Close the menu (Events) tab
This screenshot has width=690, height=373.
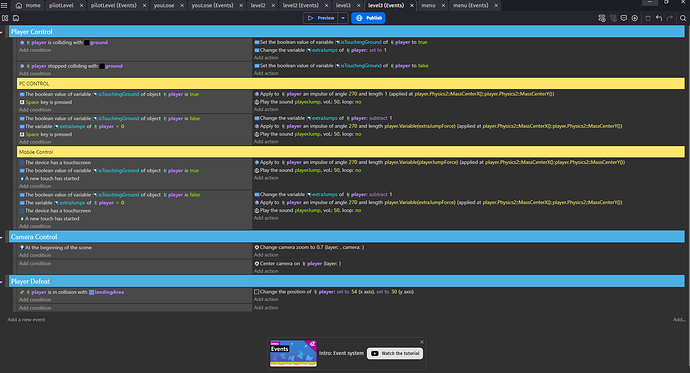pos(496,5)
